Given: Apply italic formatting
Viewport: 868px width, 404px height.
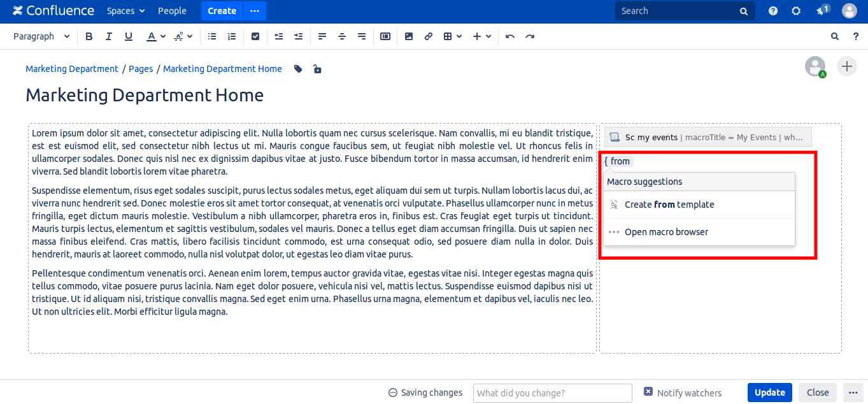Looking at the screenshot, I should [109, 36].
